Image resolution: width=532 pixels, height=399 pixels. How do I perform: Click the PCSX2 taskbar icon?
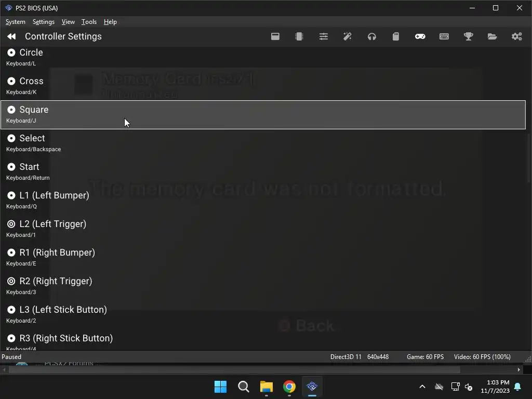(312, 387)
